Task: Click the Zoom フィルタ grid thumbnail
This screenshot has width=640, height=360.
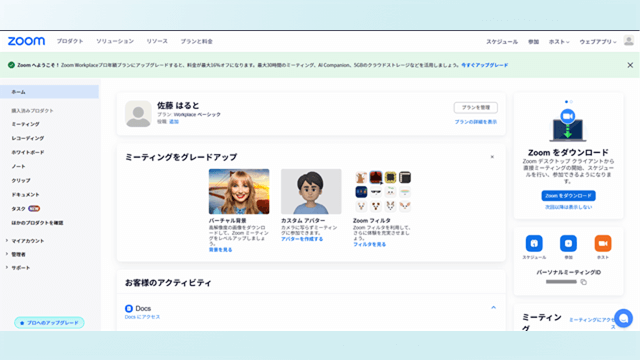Action: tap(383, 191)
